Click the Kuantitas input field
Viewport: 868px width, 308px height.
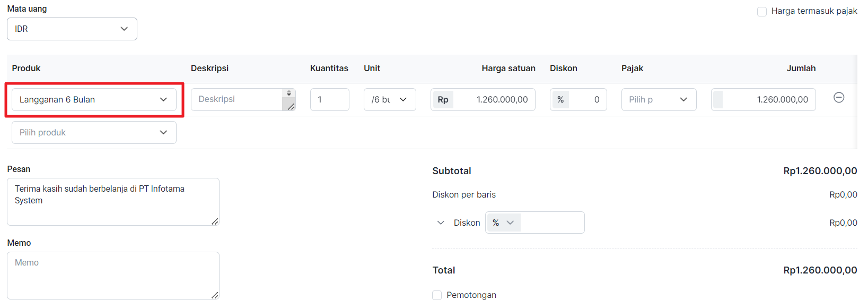(329, 100)
